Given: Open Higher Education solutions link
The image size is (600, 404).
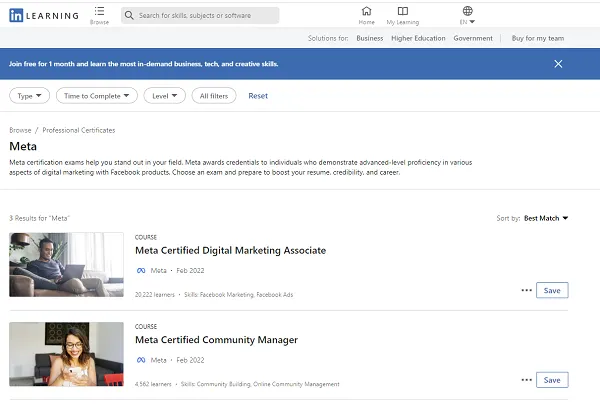Looking at the screenshot, I should 418,38.
